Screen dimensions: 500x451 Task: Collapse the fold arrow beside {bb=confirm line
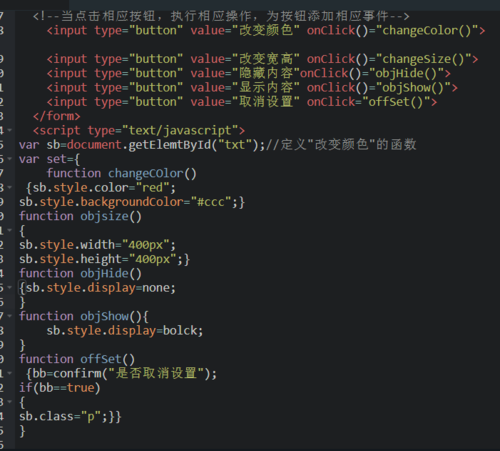point(9,373)
